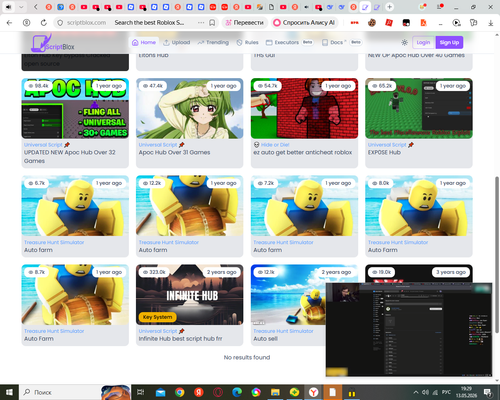
Task: Click the ScriptBlox logo
Action: tap(53, 44)
